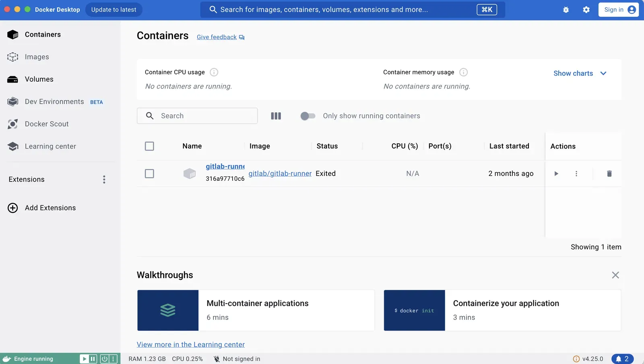This screenshot has width=644, height=364.
Task: Pause the Docker engine in the status bar
Action: click(93, 358)
